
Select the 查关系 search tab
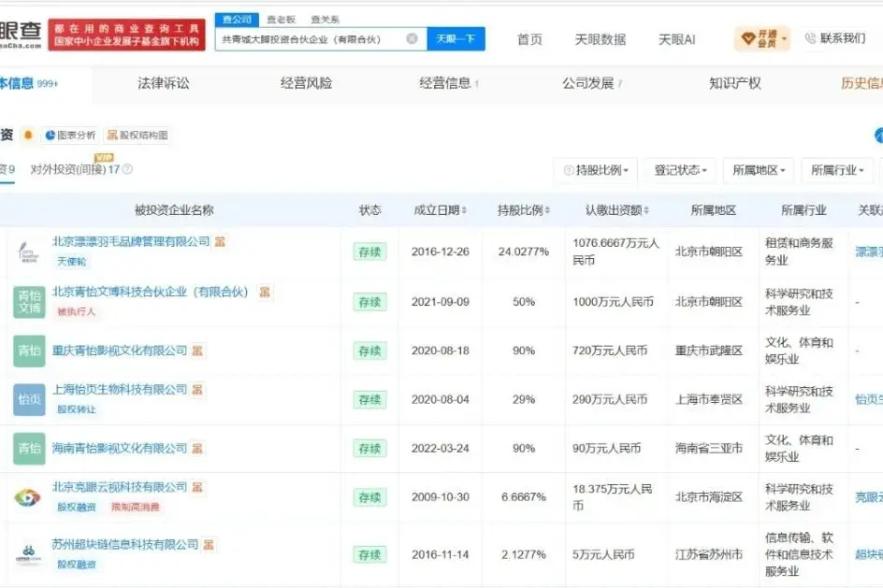pos(325,19)
